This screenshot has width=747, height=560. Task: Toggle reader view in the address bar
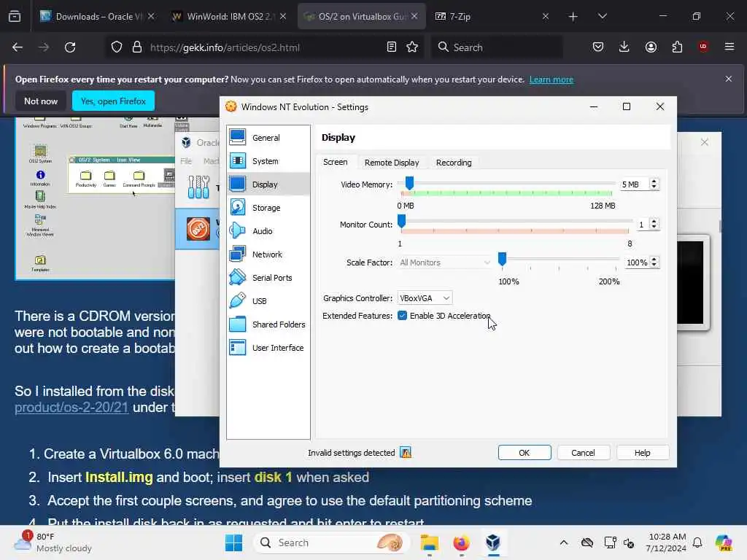point(391,47)
